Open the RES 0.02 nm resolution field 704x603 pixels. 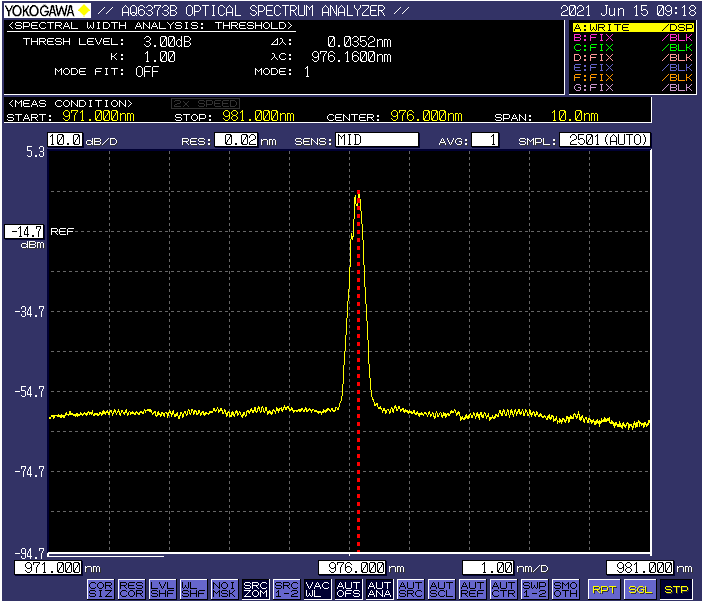point(234,140)
